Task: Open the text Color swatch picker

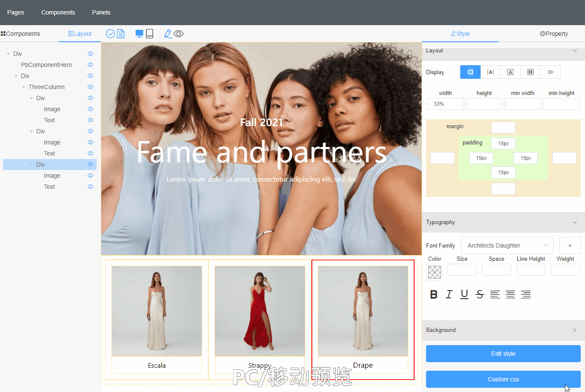Action: pos(435,272)
